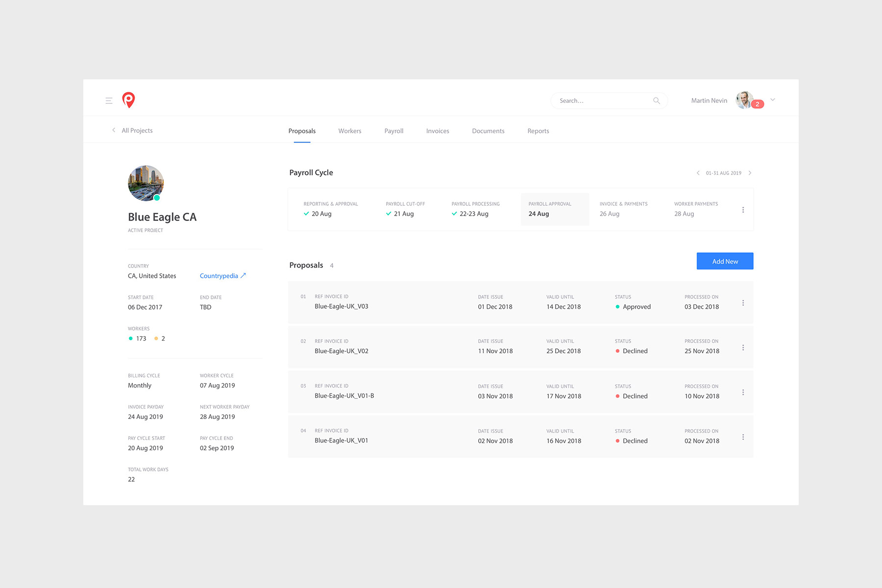Open options for Blue-Eagle-UK_V03 proposal
The width and height of the screenshot is (882, 588).
point(743,303)
